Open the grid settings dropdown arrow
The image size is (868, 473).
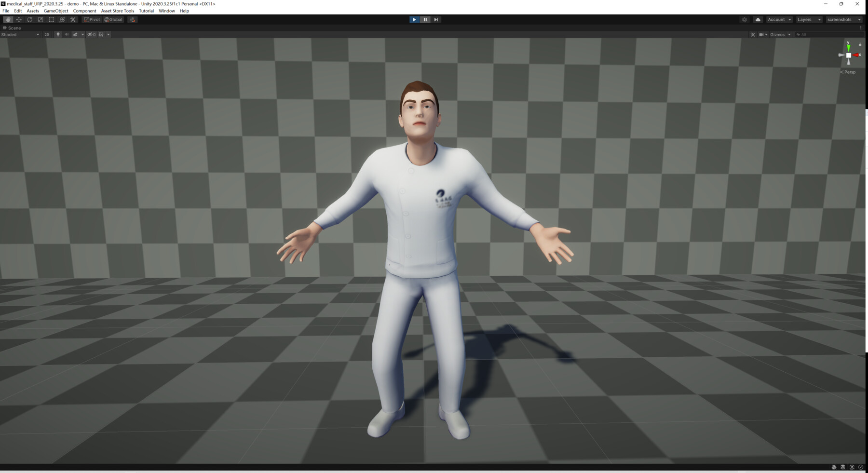pos(108,35)
